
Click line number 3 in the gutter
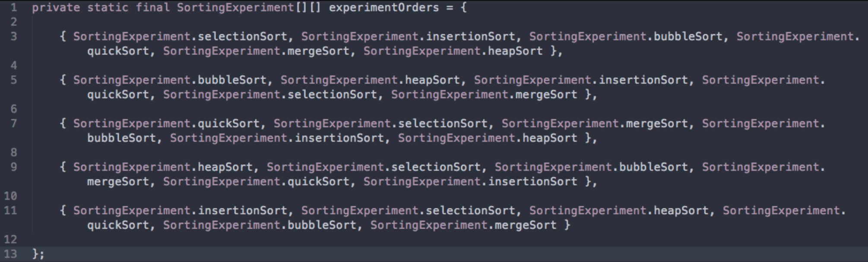[x=14, y=36]
